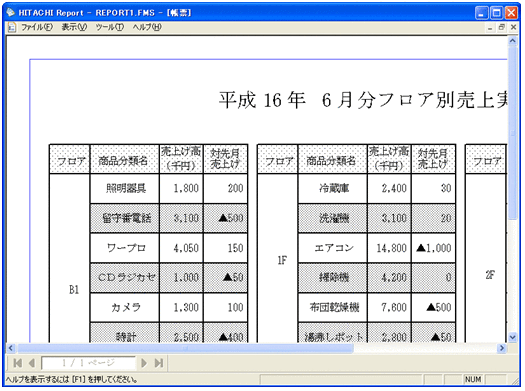The height and width of the screenshot is (391, 525).
Task: Minimize the inner document window
Action: tap(490, 27)
